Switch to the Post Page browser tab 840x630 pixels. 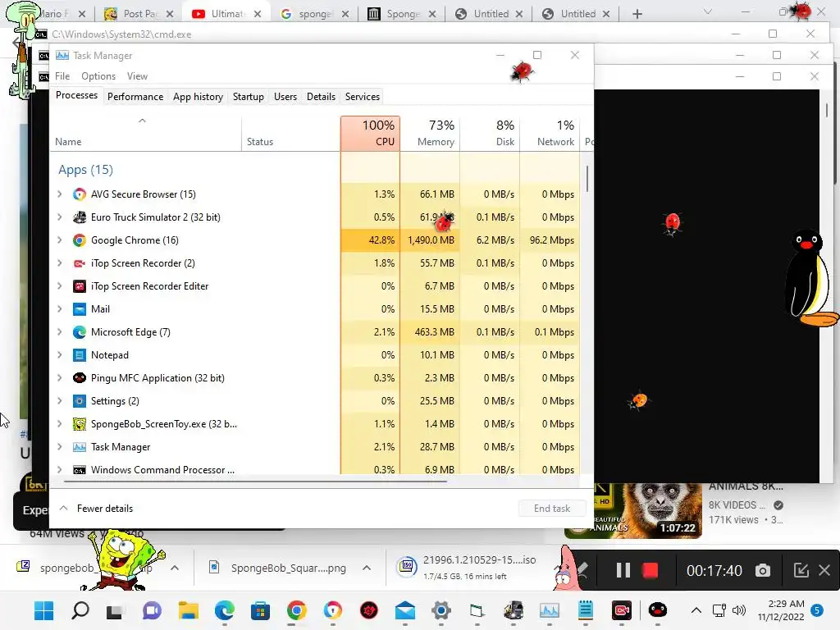click(x=138, y=14)
